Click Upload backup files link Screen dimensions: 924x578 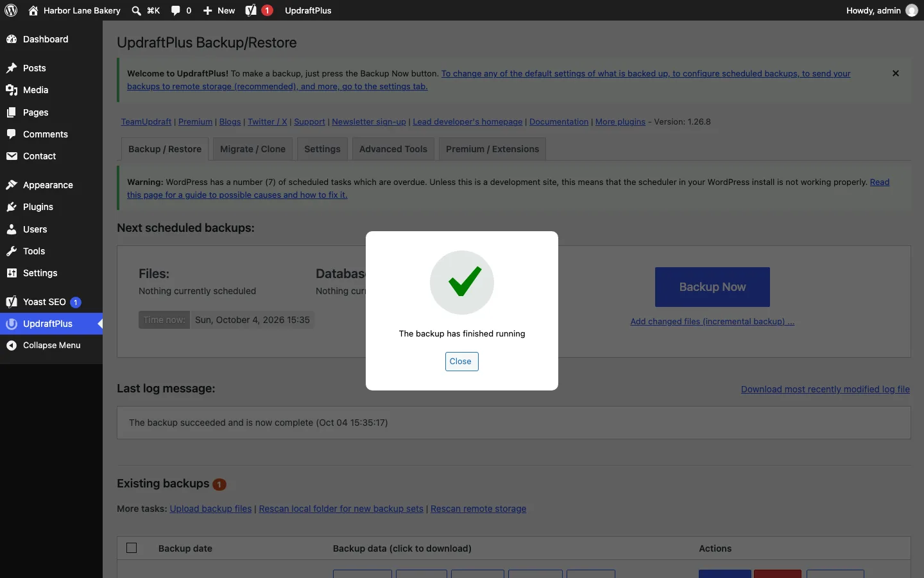click(x=210, y=509)
